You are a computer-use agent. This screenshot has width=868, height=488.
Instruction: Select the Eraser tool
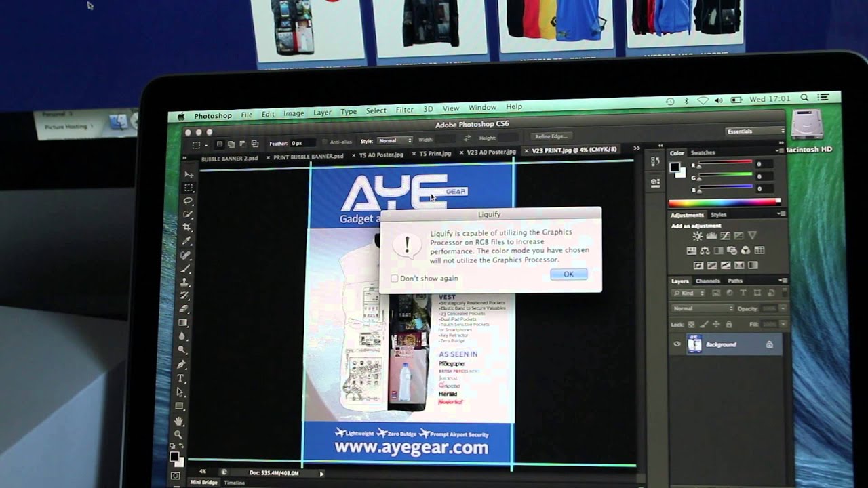[183, 309]
